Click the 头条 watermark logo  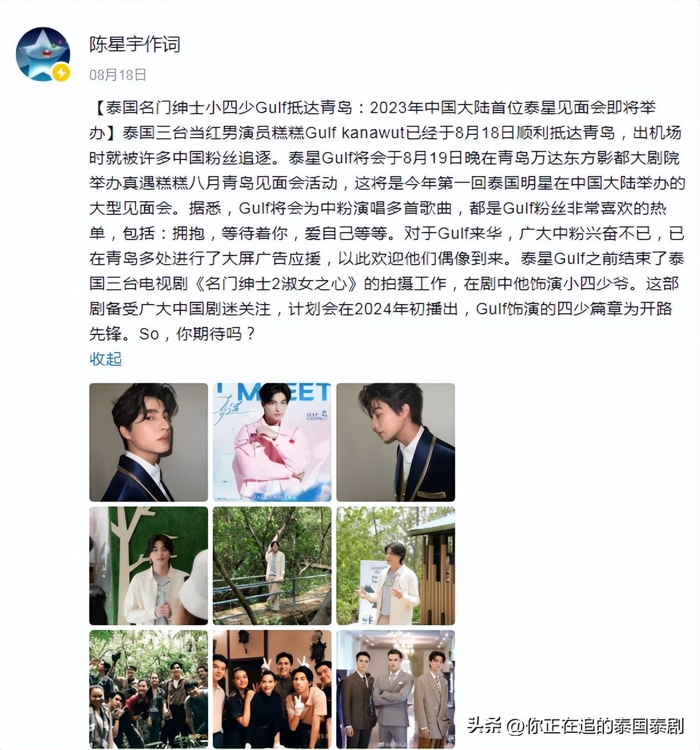[484, 725]
